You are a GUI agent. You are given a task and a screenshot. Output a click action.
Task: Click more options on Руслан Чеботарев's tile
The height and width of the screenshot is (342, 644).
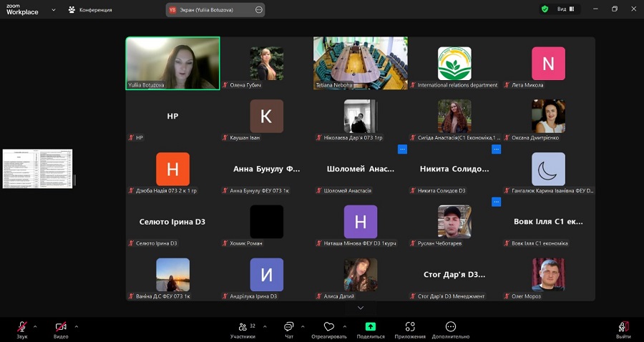[496, 202]
